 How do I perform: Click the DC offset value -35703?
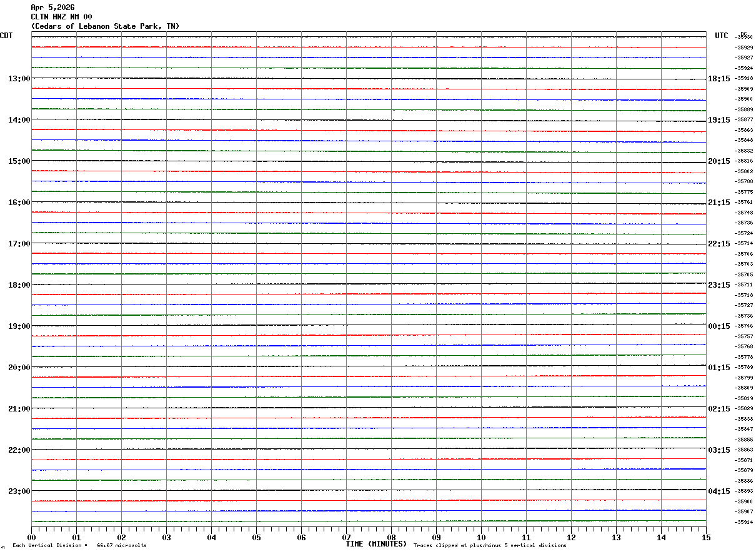click(744, 264)
